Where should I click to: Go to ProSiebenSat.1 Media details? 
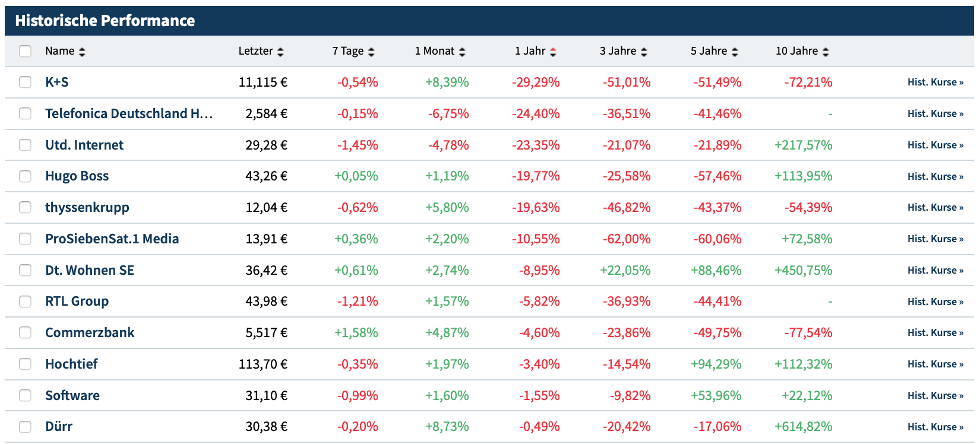(x=112, y=239)
